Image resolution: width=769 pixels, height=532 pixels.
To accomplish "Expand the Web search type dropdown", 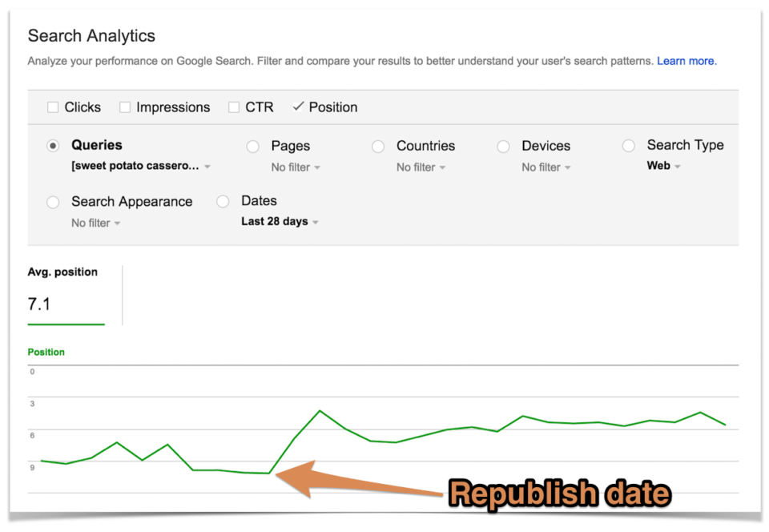I will pyautogui.click(x=663, y=166).
